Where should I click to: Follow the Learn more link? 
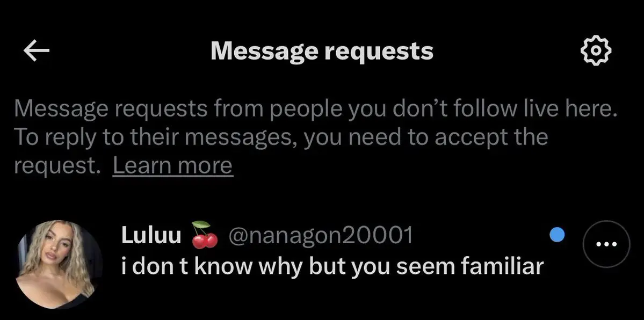point(172,165)
